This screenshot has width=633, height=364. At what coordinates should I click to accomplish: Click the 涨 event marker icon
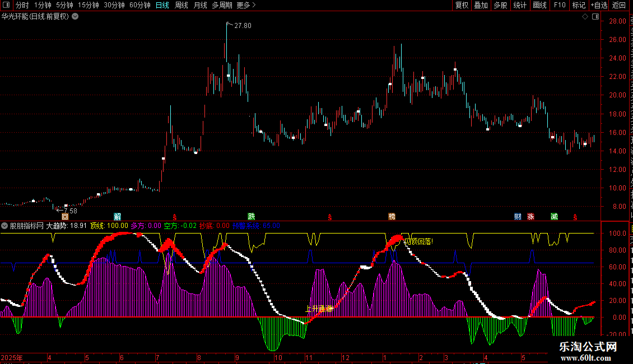click(x=531, y=217)
